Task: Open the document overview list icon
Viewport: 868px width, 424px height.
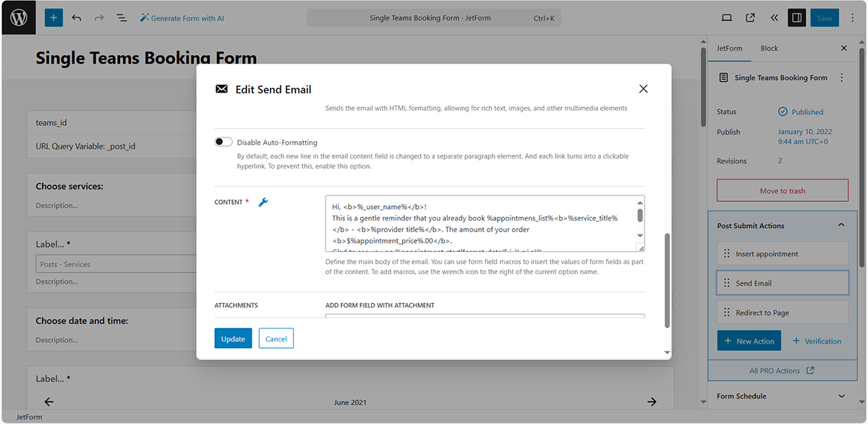Action: coord(122,17)
